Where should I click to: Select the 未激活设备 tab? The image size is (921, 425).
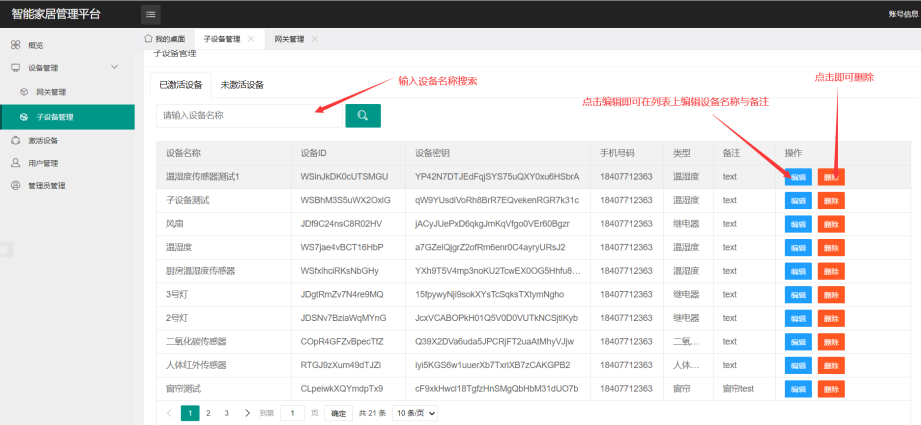(242, 85)
